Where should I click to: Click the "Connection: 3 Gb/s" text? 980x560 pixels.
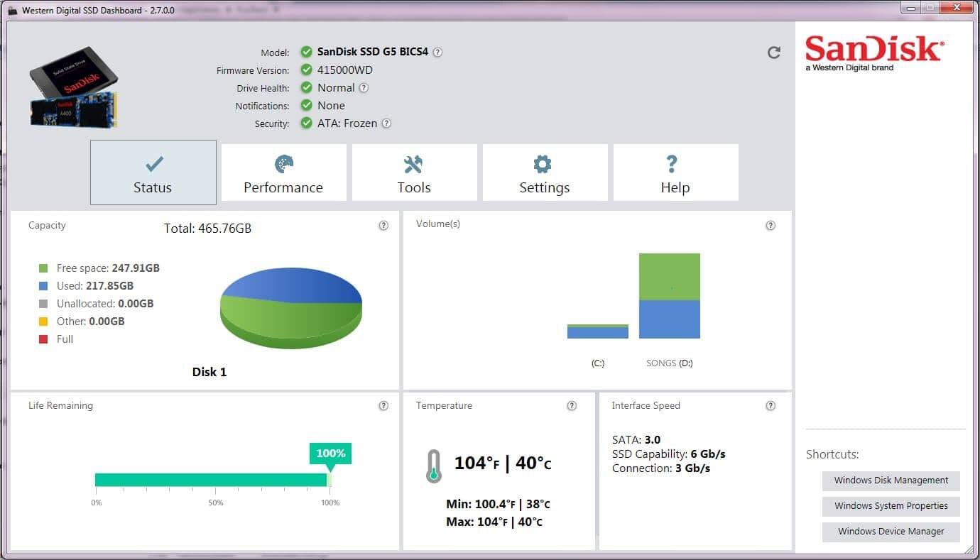coord(661,468)
